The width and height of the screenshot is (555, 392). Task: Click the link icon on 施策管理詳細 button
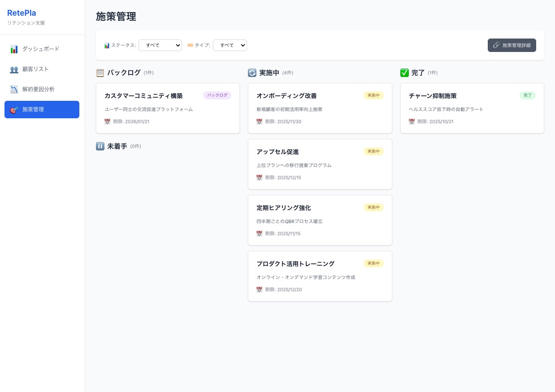(496, 45)
